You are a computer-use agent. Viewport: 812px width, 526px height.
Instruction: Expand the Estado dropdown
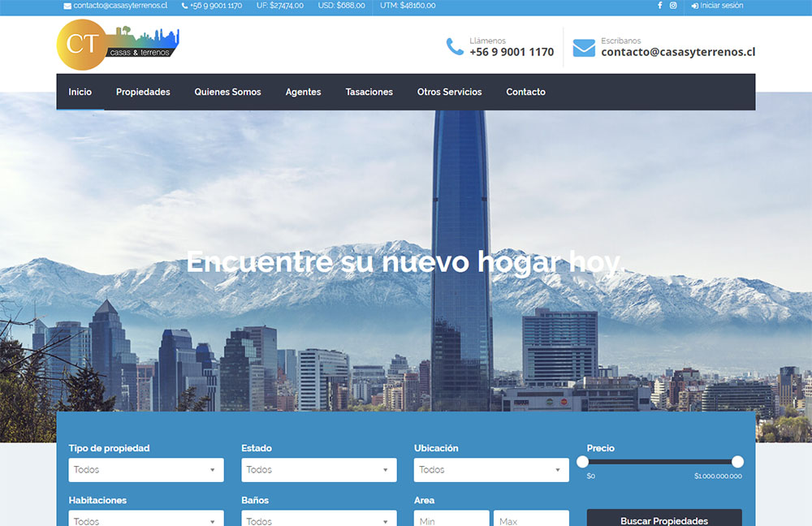click(x=319, y=470)
